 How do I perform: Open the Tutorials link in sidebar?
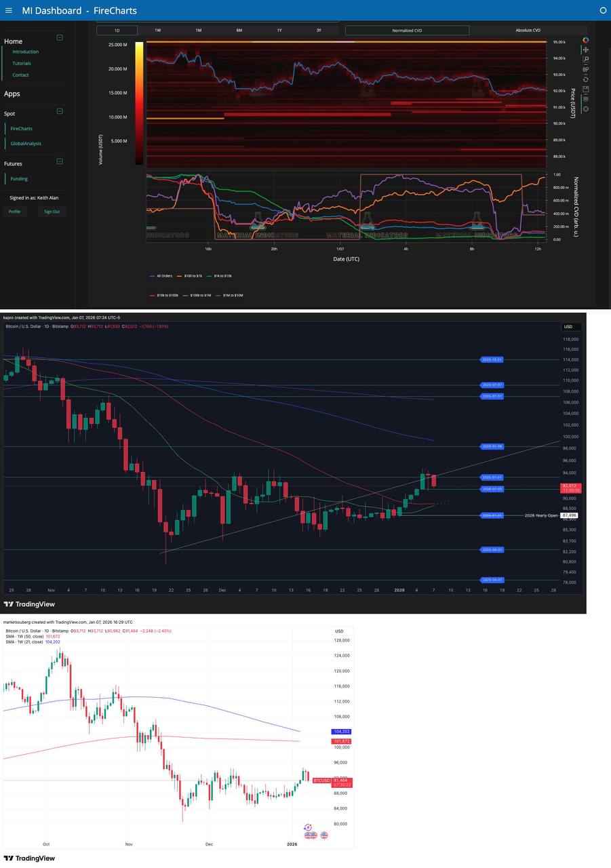click(22, 64)
